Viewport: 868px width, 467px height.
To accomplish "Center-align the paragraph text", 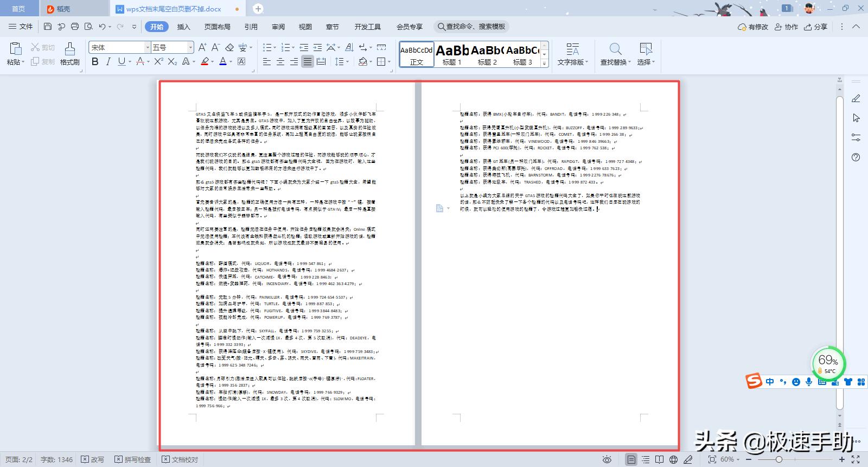I will (x=280, y=62).
